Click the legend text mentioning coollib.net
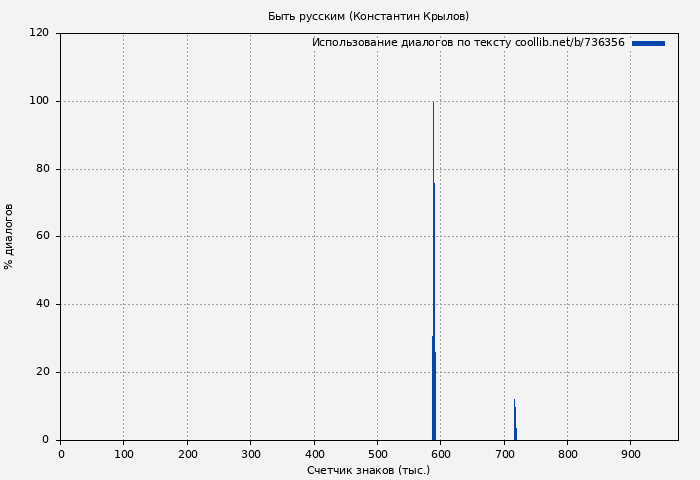The height and width of the screenshot is (480, 700). coord(468,43)
